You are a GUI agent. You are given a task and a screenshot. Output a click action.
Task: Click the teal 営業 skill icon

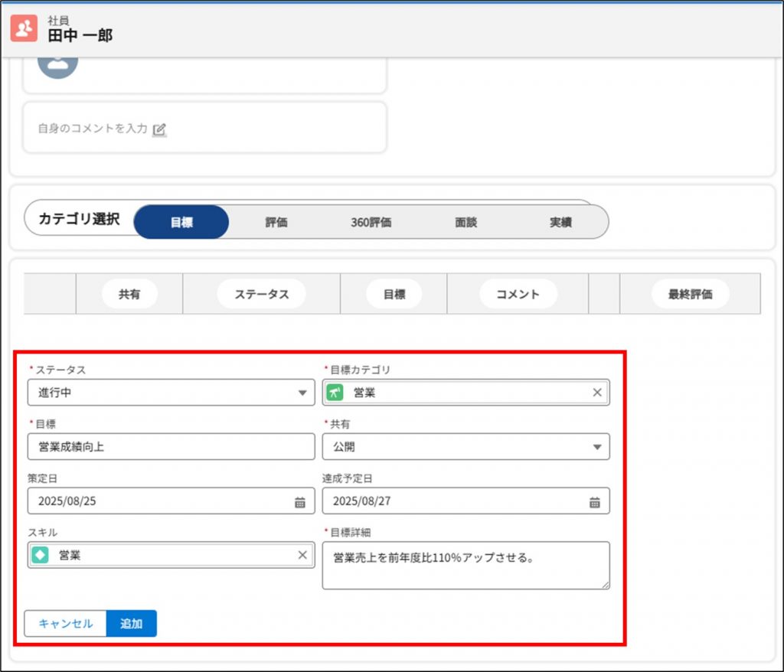tap(41, 555)
